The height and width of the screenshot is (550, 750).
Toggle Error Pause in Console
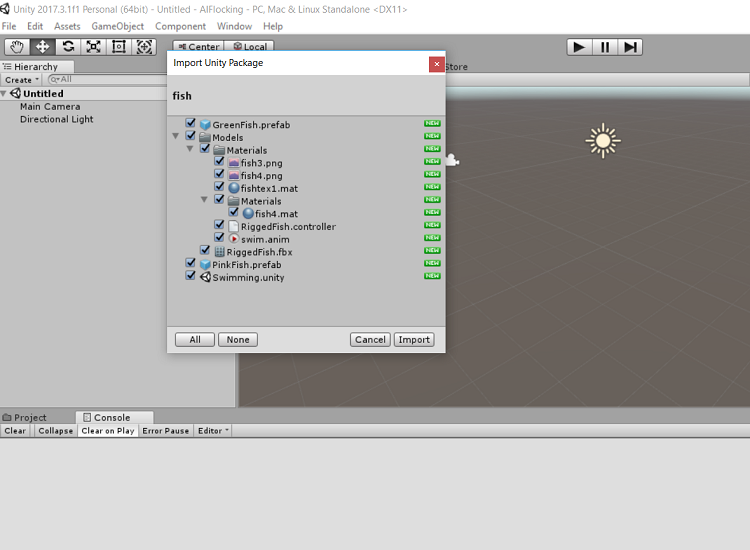coord(165,430)
